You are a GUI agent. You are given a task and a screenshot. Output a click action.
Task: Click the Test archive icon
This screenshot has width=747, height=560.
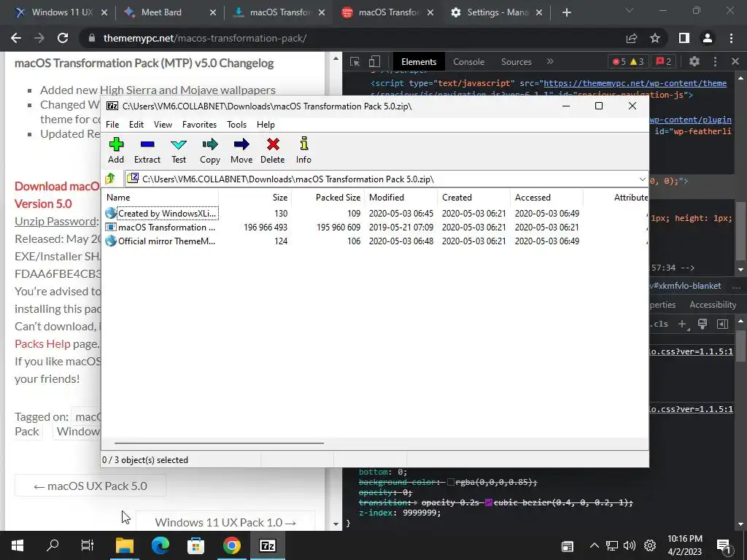(179, 150)
